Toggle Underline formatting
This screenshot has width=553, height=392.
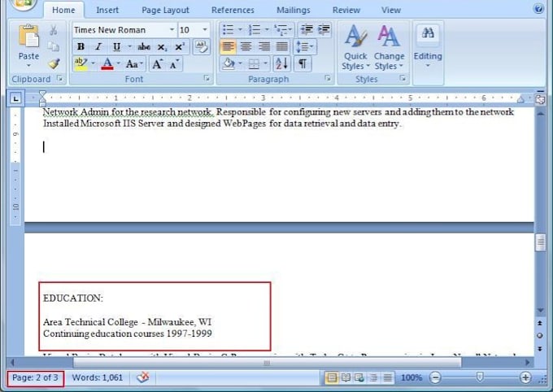[x=116, y=46]
